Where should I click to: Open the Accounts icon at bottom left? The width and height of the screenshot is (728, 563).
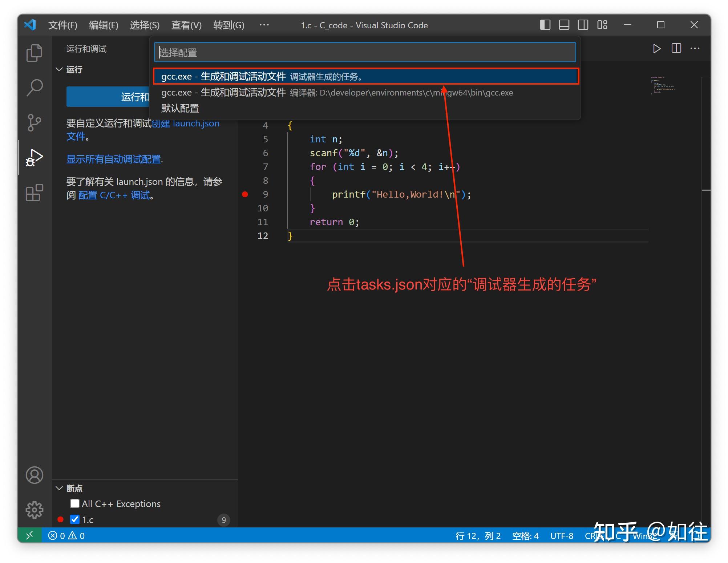[x=35, y=475]
